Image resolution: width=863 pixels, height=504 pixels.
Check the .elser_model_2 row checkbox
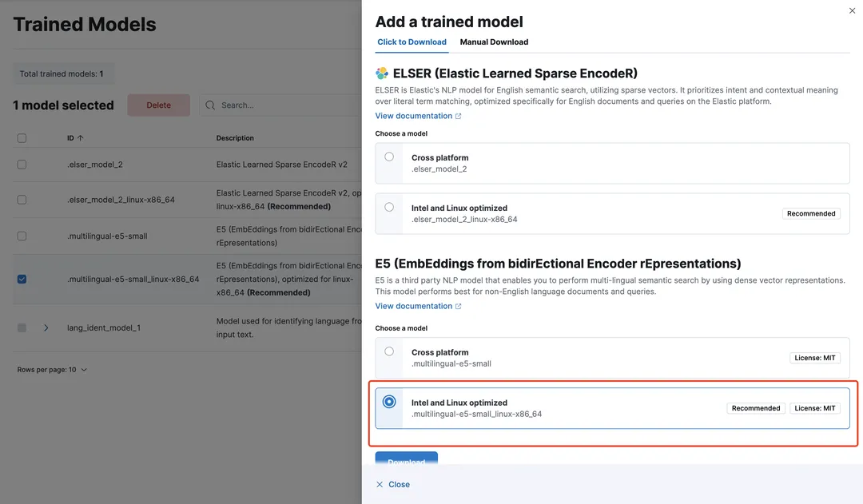(x=22, y=165)
